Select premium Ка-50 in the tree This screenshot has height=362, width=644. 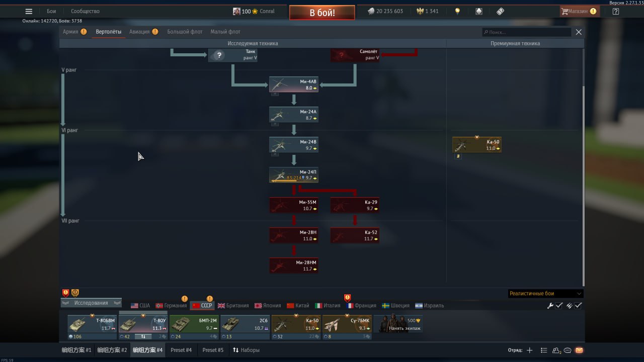pos(476,145)
